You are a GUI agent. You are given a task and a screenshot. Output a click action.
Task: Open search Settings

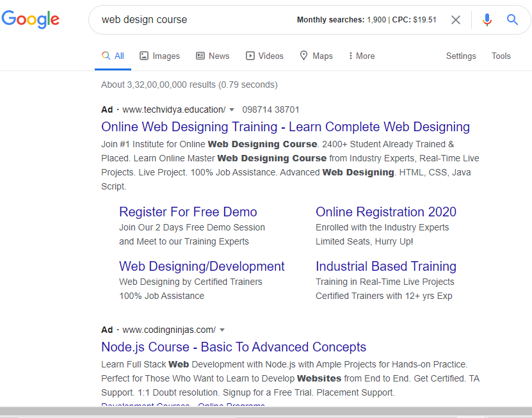[461, 56]
